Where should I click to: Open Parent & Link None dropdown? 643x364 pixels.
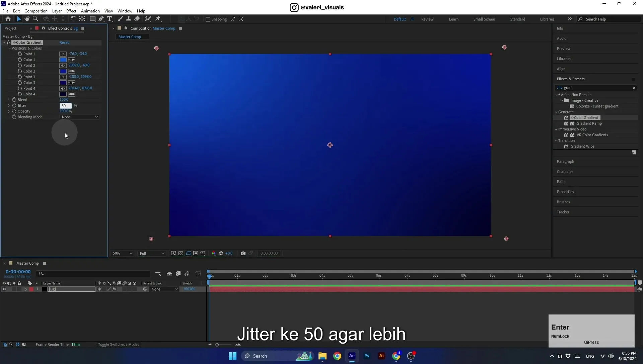coord(164,289)
